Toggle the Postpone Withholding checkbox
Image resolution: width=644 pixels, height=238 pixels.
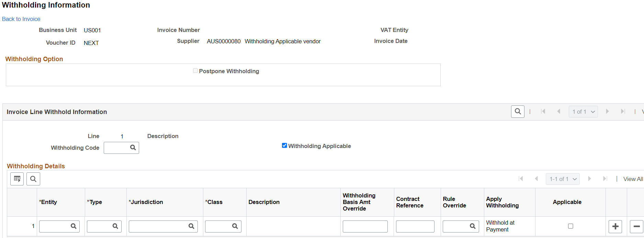195,71
